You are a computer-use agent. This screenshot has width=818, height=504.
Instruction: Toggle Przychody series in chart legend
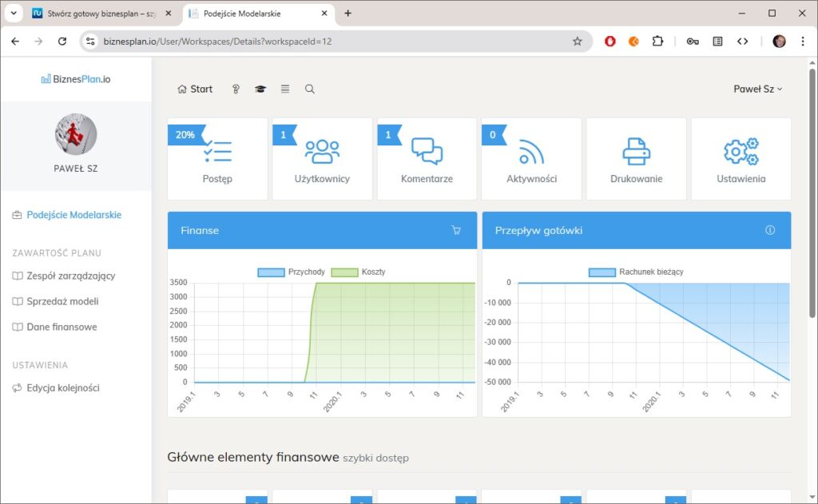click(x=292, y=272)
